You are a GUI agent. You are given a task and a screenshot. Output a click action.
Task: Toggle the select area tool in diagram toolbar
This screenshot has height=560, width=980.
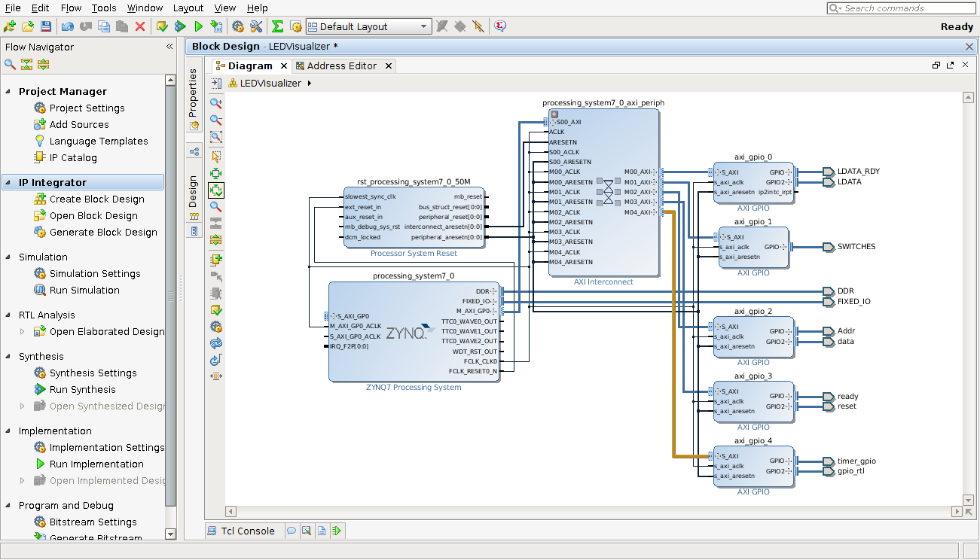216,157
